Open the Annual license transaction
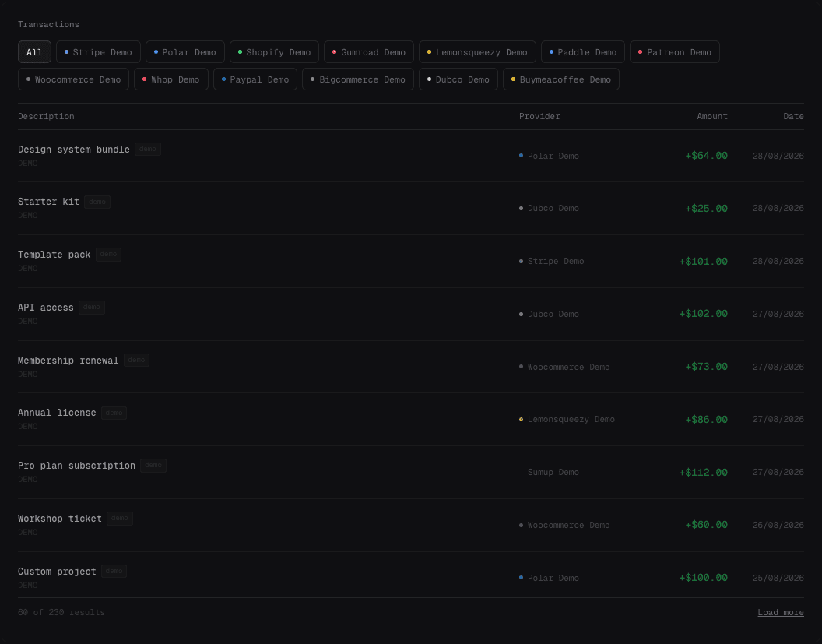 [57, 413]
